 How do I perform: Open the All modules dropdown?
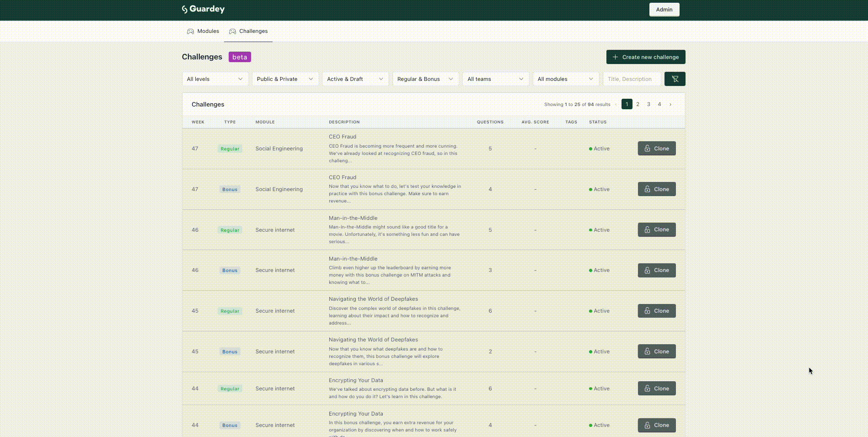pos(566,79)
